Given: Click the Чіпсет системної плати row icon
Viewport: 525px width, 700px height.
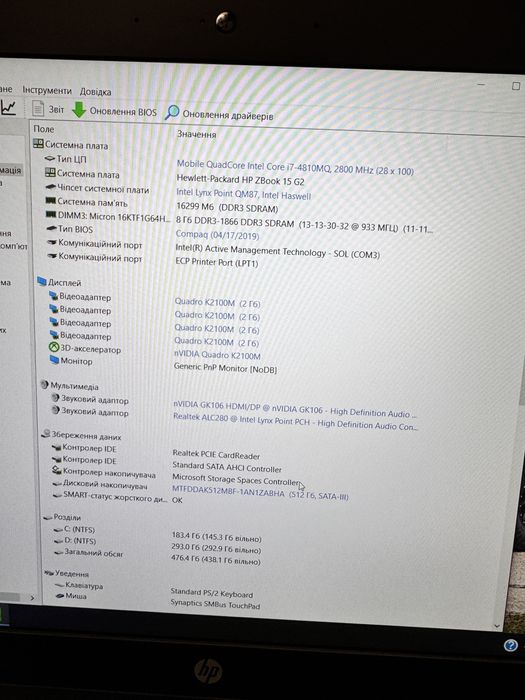Looking at the screenshot, I should click(x=50, y=188).
